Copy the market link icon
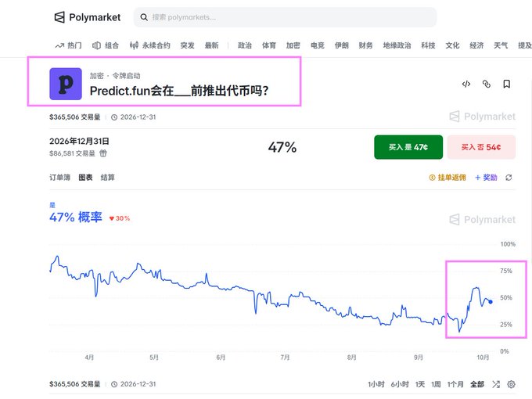This screenshot has height=399, width=532. [487, 84]
